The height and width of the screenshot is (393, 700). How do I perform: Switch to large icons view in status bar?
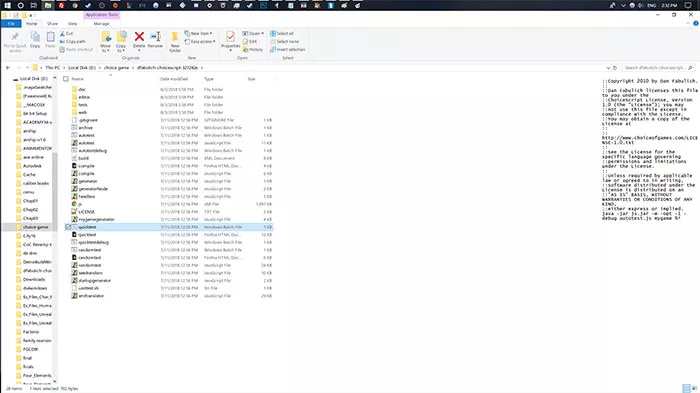click(694, 389)
